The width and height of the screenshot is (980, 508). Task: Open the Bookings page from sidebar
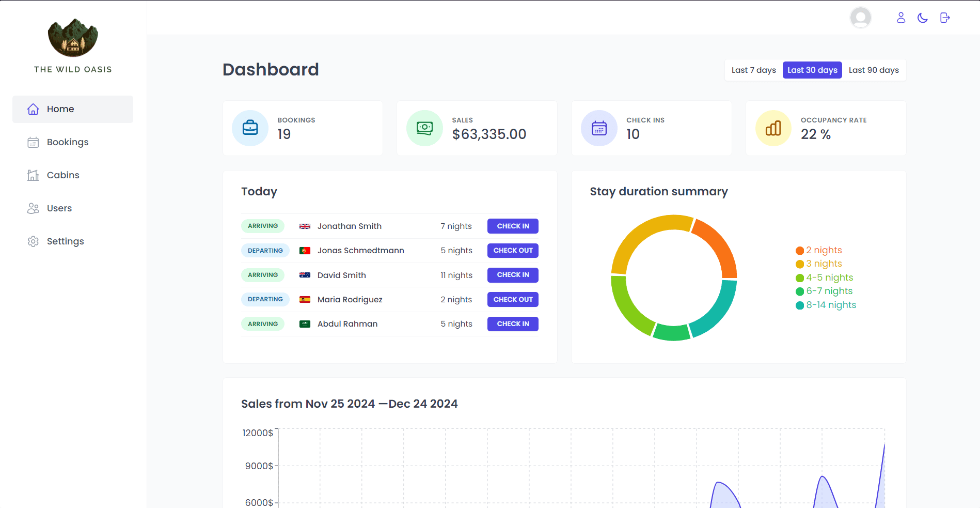(x=68, y=142)
